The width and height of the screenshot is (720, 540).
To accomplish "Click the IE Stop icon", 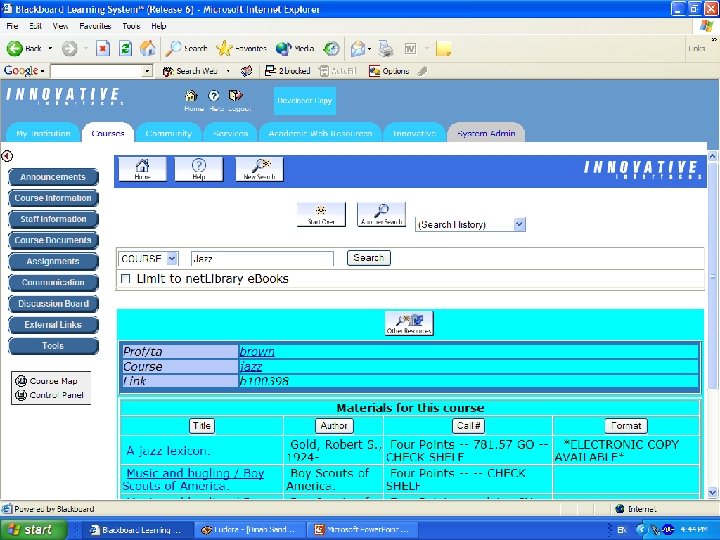I will [x=104, y=48].
